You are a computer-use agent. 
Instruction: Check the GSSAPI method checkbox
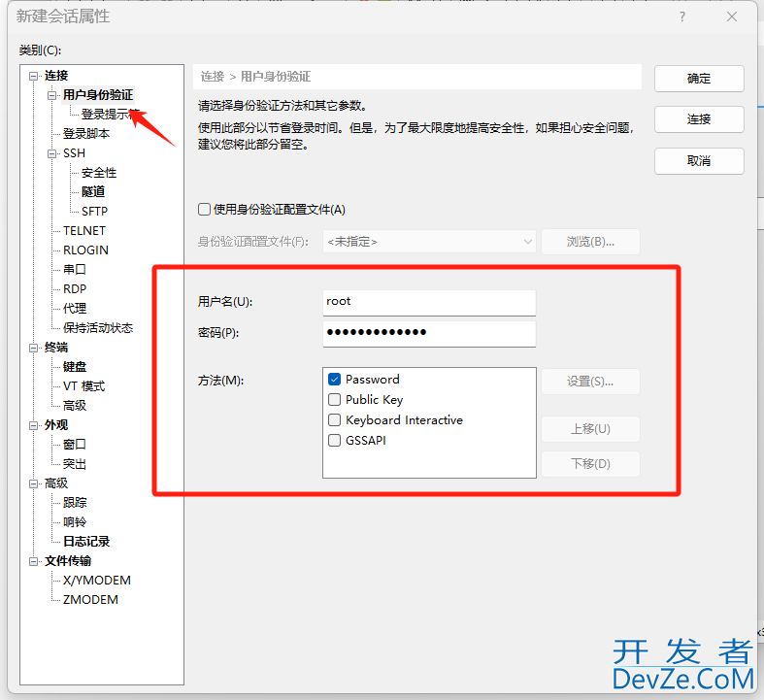pos(334,441)
